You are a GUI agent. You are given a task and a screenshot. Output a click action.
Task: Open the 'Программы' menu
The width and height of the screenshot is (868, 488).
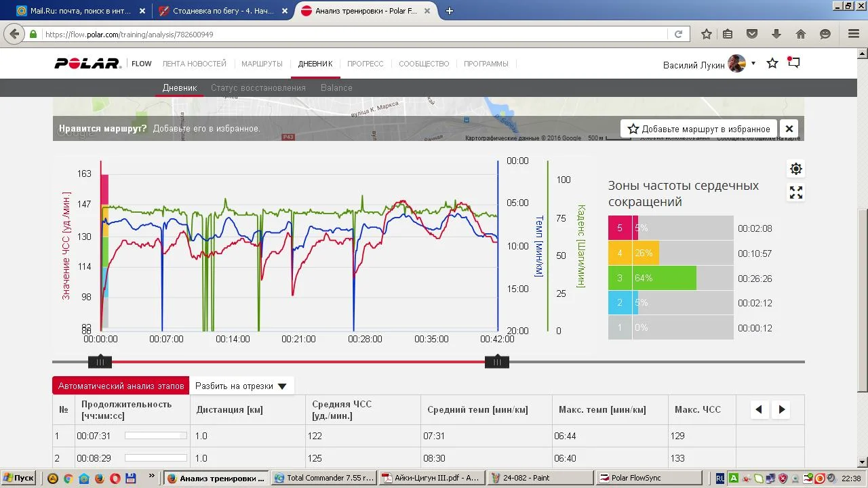point(486,64)
